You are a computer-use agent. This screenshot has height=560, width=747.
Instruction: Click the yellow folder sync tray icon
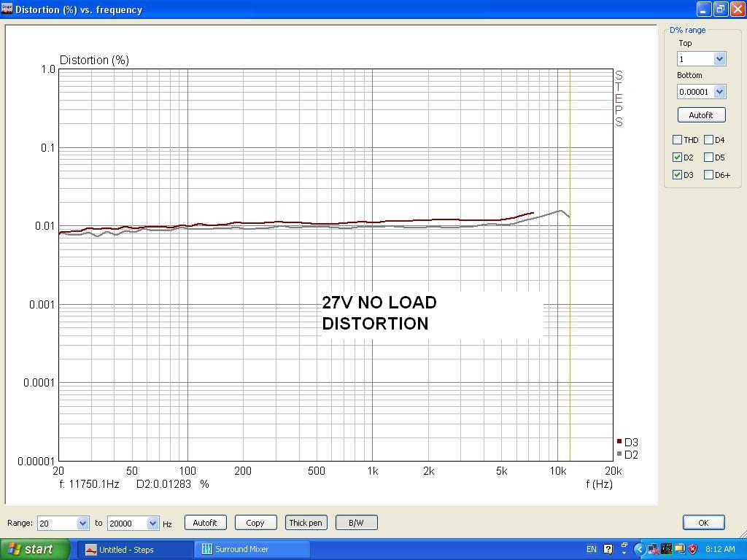point(679,549)
